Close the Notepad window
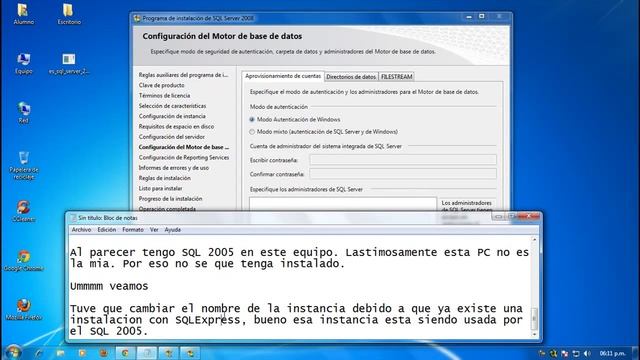640x360 pixels. [x=529, y=216]
